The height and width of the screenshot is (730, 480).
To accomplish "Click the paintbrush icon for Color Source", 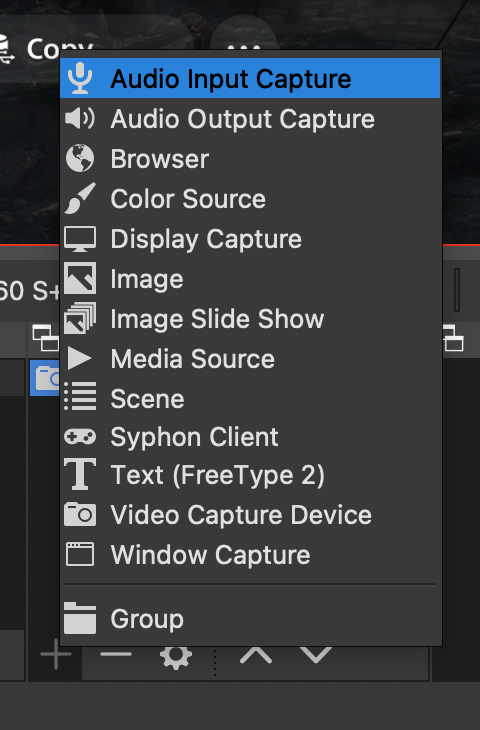I will (x=80, y=198).
